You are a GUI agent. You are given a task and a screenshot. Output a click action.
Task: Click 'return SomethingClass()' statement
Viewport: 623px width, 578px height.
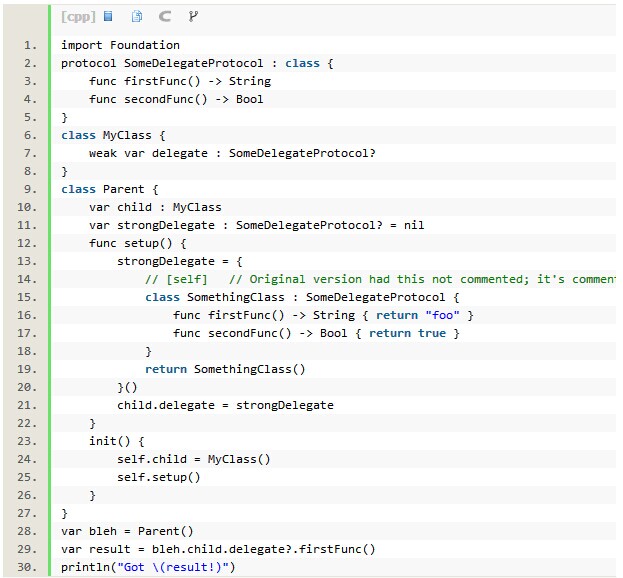pos(225,369)
